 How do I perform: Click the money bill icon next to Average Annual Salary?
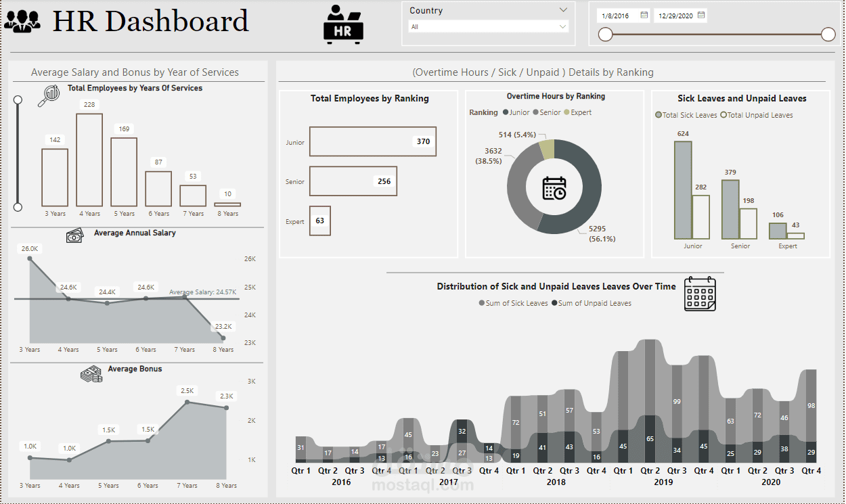pyautogui.click(x=74, y=236)
